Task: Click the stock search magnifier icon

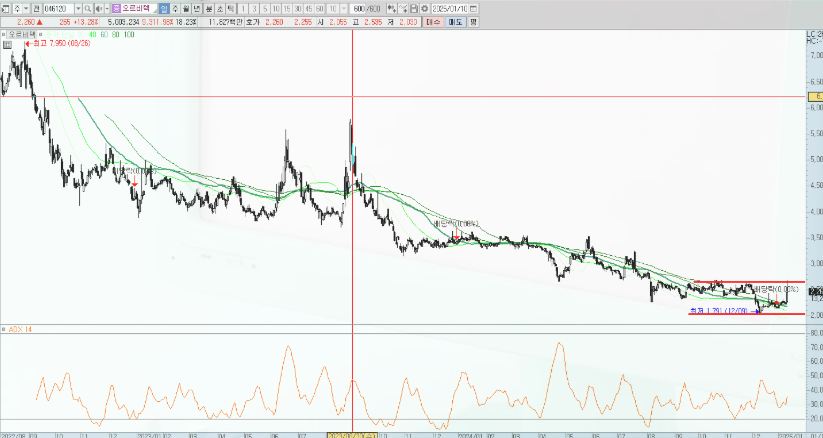Action: point(88,9)
